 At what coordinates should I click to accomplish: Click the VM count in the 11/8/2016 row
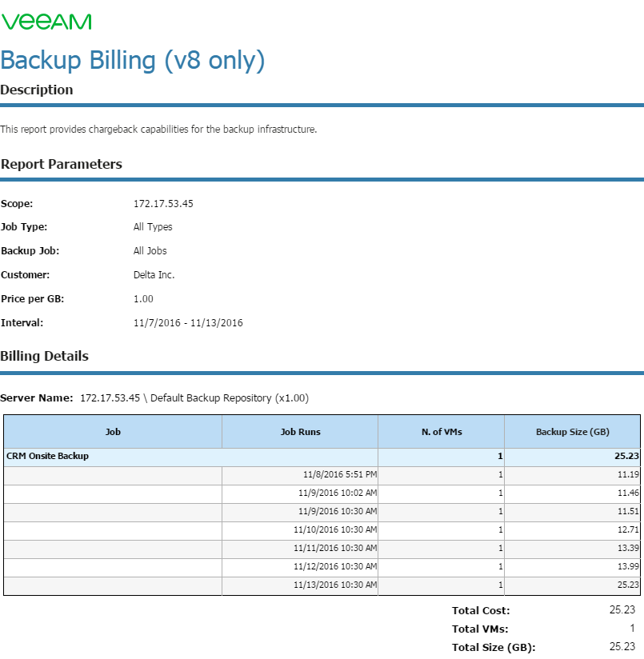tap(501, 474)
